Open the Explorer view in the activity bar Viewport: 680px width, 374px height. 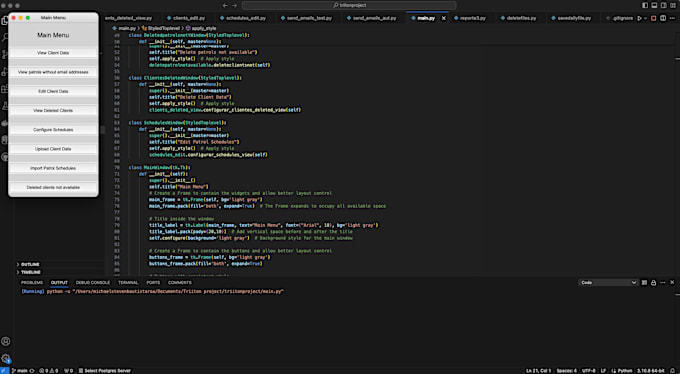[4, 20]
